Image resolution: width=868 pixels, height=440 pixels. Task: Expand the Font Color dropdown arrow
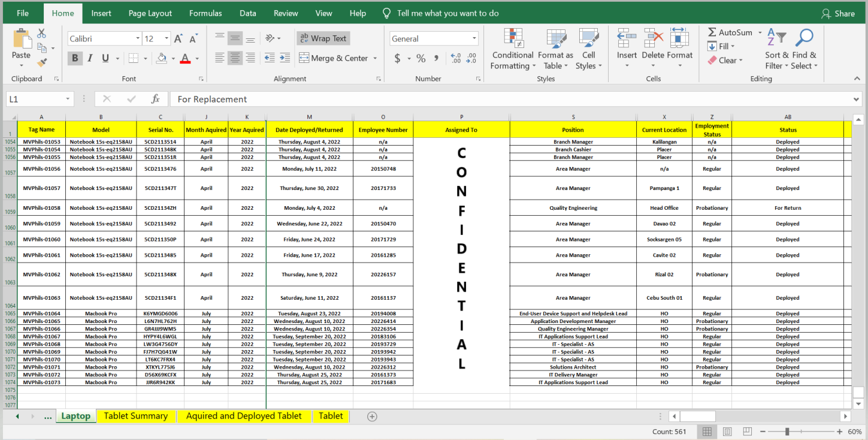click(x=197, y=59)
